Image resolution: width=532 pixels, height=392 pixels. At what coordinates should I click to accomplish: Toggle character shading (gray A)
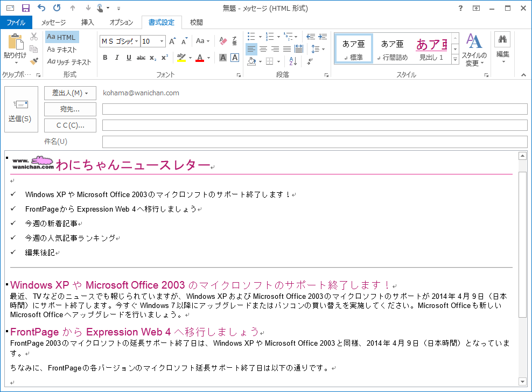[223, 58]
